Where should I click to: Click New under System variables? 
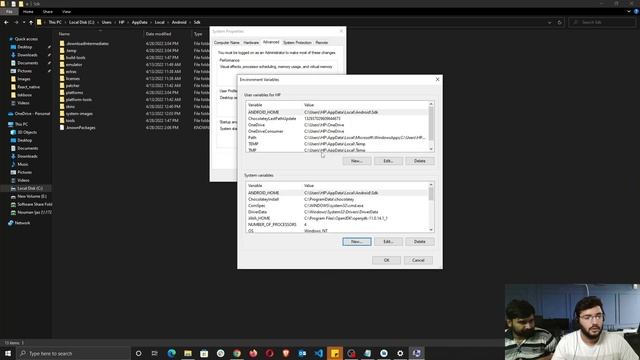pyautogui.click(x=357, y=242)
